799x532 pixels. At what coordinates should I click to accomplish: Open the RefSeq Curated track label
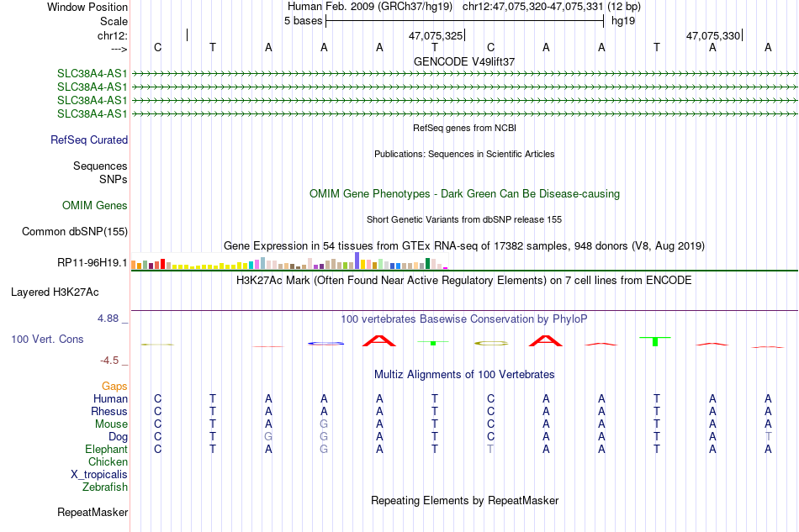pos(89,140)
